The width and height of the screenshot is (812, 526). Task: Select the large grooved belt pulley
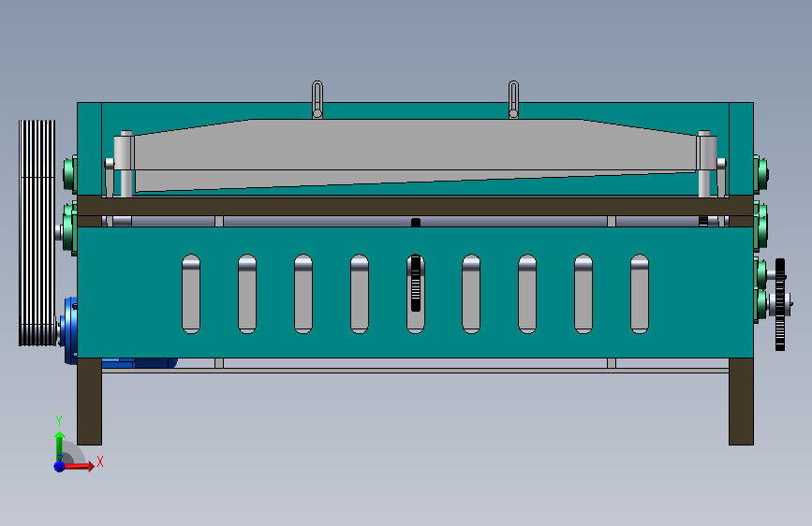point(37,233)
